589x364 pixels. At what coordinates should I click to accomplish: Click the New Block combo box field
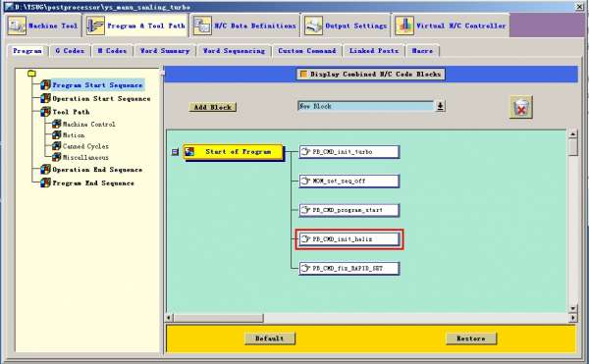pos(366,106)
